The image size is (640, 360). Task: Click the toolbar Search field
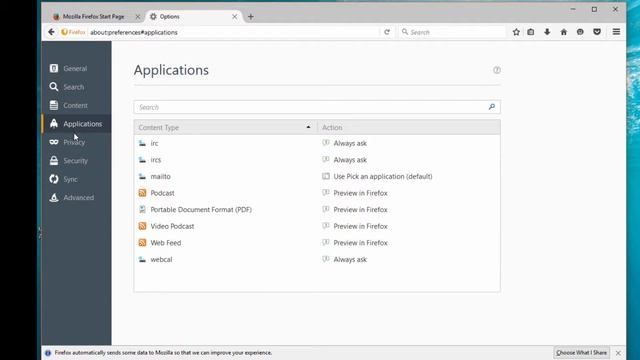[x=452, y=32]
